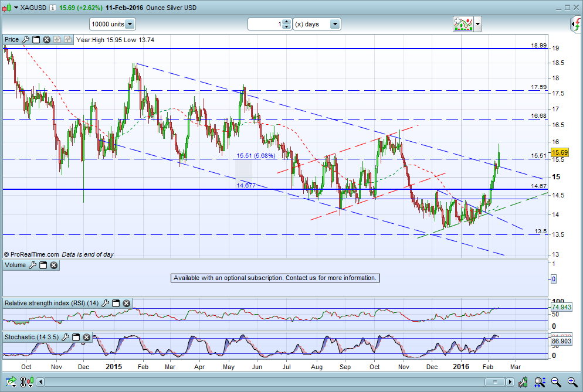Image resolution: width=583 pixels, height=392 pixels.
Task: Click the Price panel label
Action: point(12,39)
